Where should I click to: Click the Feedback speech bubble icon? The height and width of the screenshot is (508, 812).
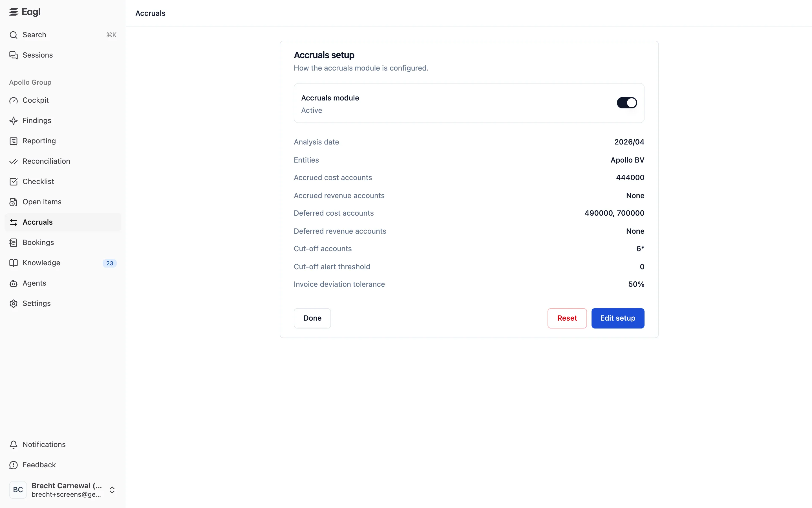coord(14,465)
